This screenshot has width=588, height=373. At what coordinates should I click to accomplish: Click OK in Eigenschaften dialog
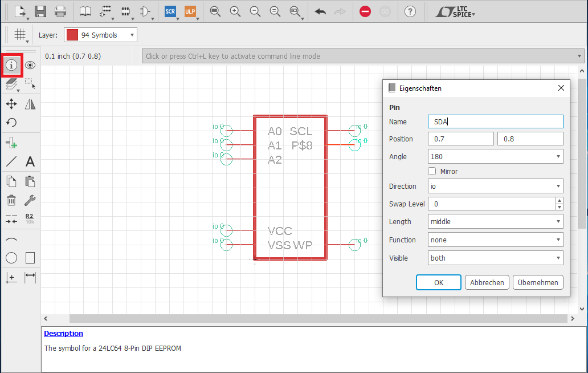438,282
